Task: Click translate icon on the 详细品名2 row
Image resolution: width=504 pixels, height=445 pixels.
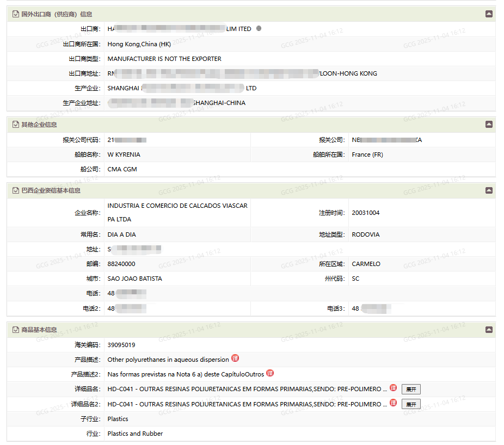Action: (x=393, y=403)
